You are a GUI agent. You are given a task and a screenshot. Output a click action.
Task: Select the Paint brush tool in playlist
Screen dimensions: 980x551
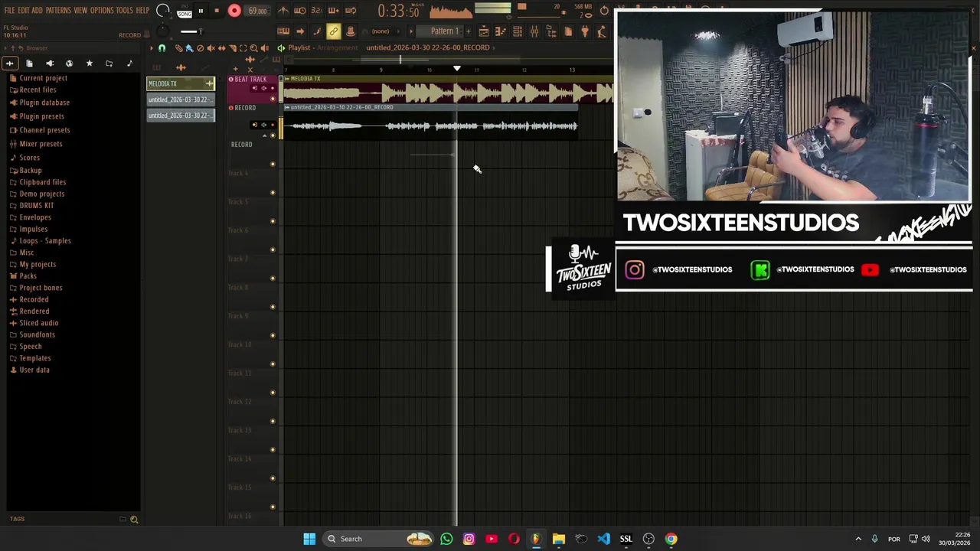(189, 48)
